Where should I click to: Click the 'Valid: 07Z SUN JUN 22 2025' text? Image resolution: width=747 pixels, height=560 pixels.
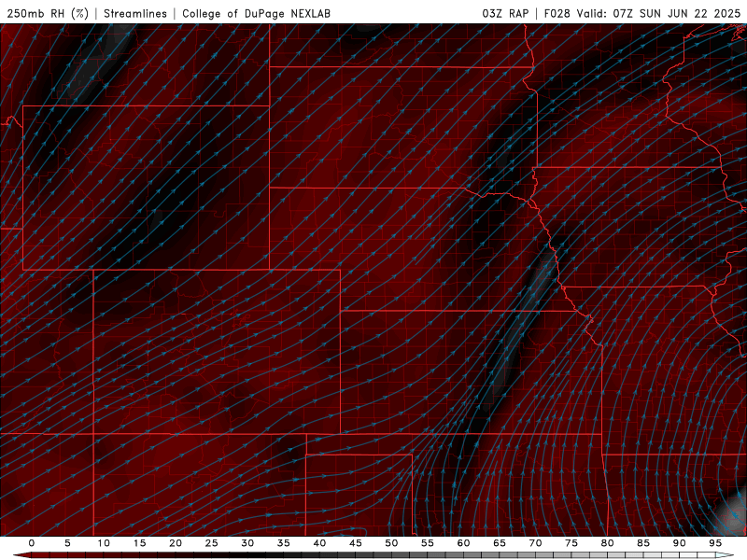[658, 13]
